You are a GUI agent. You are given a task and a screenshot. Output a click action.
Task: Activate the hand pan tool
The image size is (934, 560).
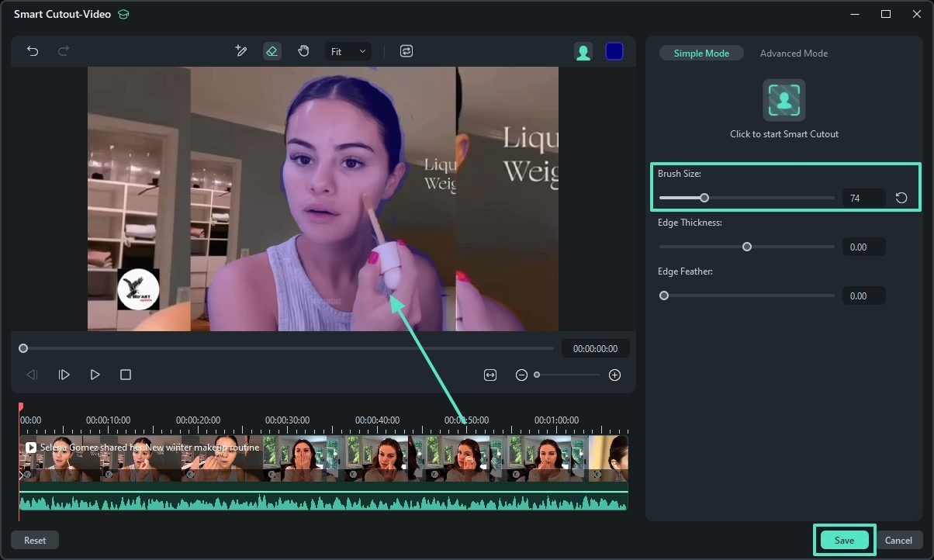[x=303, y=51]
